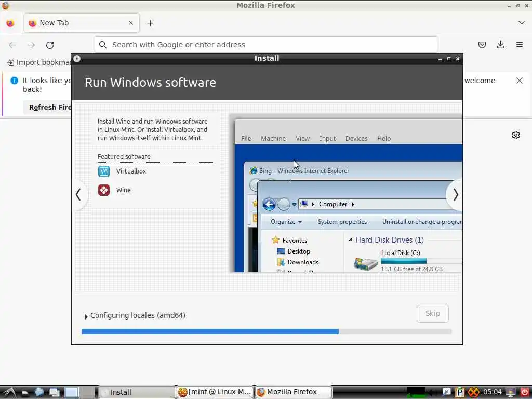Click the Featured software heading

coord(124,157)
